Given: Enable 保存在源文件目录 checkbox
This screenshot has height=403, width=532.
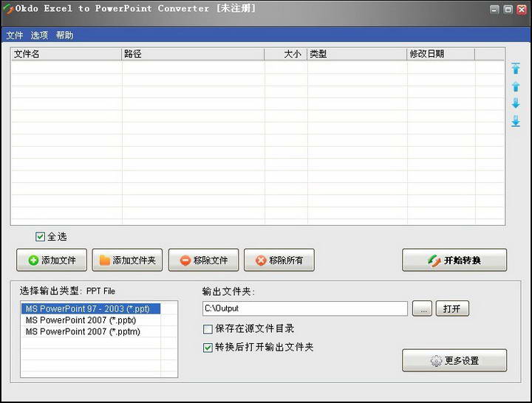Looking at the screenshot, I should (x=208, y=329).
